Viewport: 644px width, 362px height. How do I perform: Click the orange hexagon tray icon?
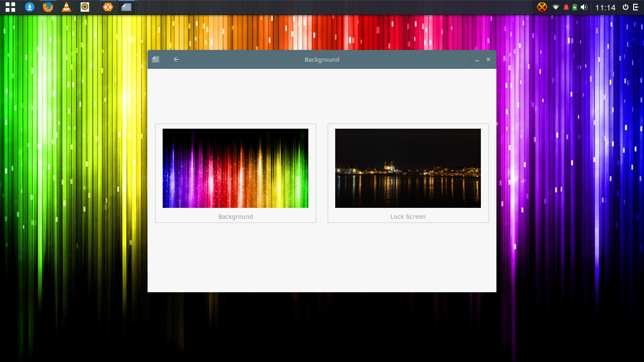[542, 7]
